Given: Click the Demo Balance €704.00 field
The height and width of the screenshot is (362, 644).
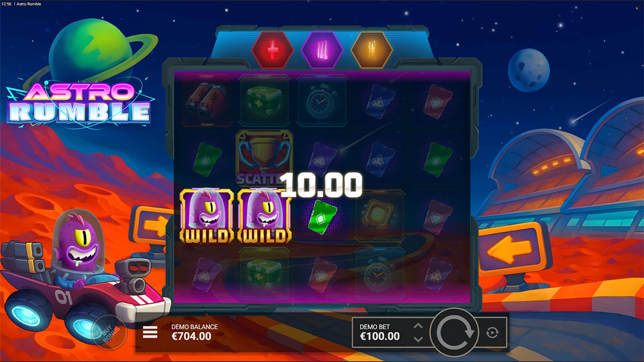Looking at the screenshot, I should 193,333.
